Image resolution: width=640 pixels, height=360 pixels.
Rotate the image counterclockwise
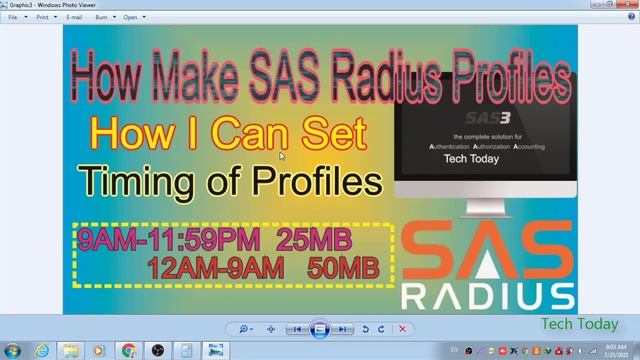click(366, 329)
